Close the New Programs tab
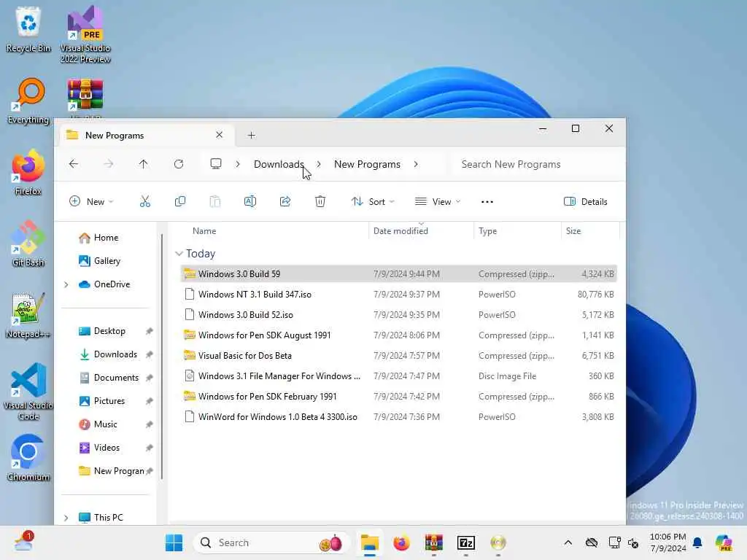747x560 pixels. point(219,135)
